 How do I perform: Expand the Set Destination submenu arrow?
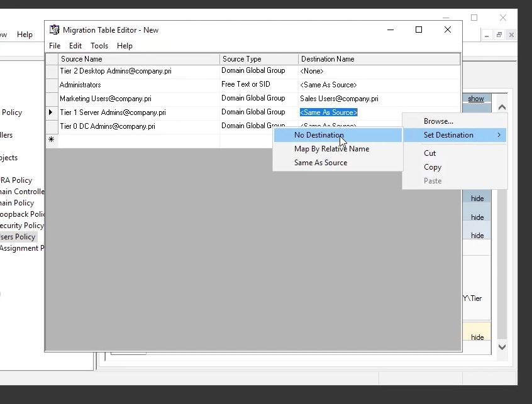pyautogui.click(x=499, y=135)
